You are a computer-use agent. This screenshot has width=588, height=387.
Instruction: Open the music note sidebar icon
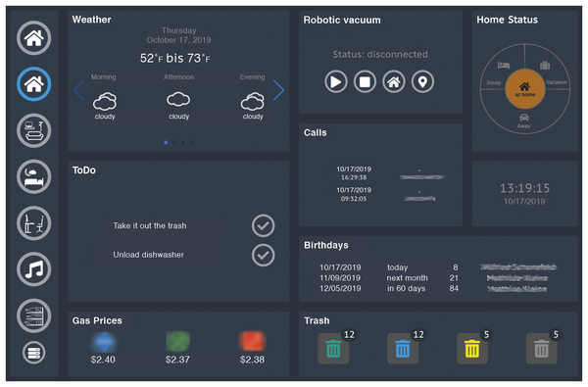(34, 269)
